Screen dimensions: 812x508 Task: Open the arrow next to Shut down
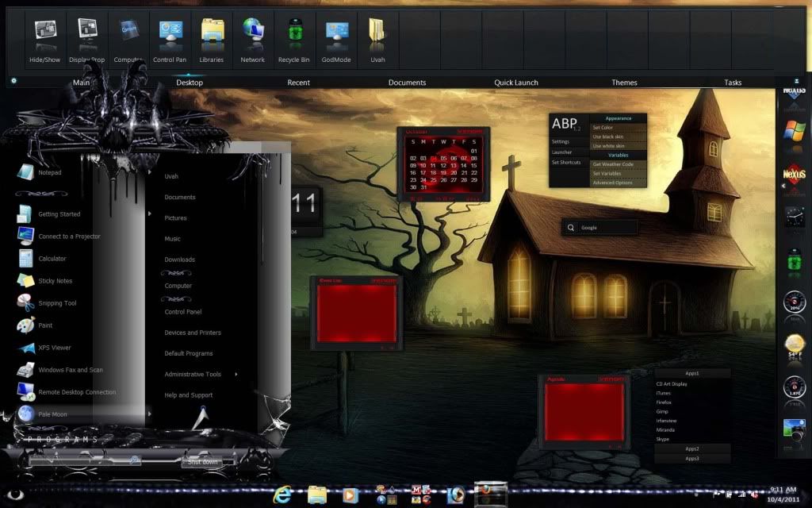click(228, 461)
